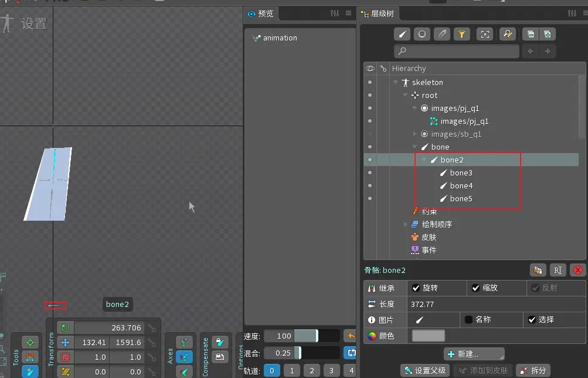
Task: Choose the Local axes icon
Action: click(184, 342)
